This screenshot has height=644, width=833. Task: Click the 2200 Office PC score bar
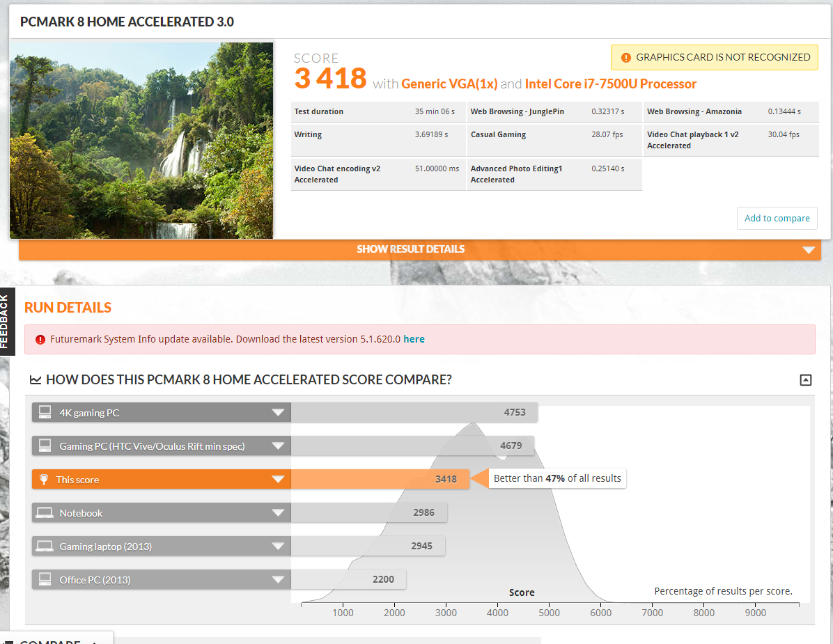pos(348,580)
